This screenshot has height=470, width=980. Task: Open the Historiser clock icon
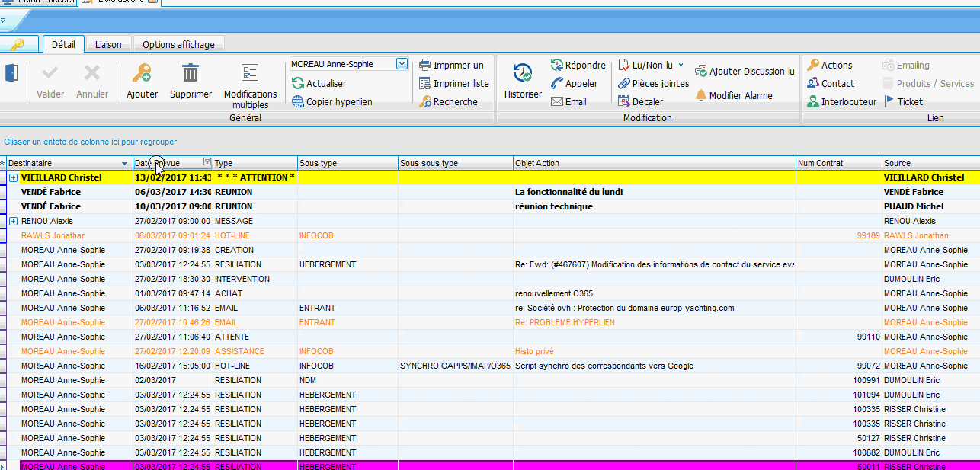pos(523,73)
